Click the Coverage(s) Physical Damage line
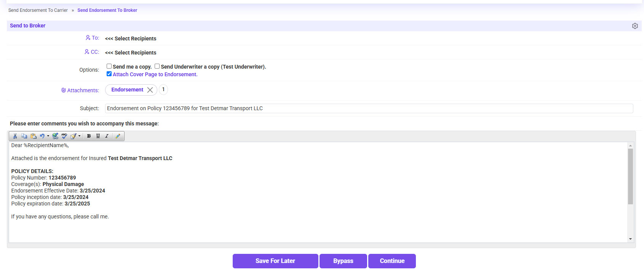 (x=48, y=184)
